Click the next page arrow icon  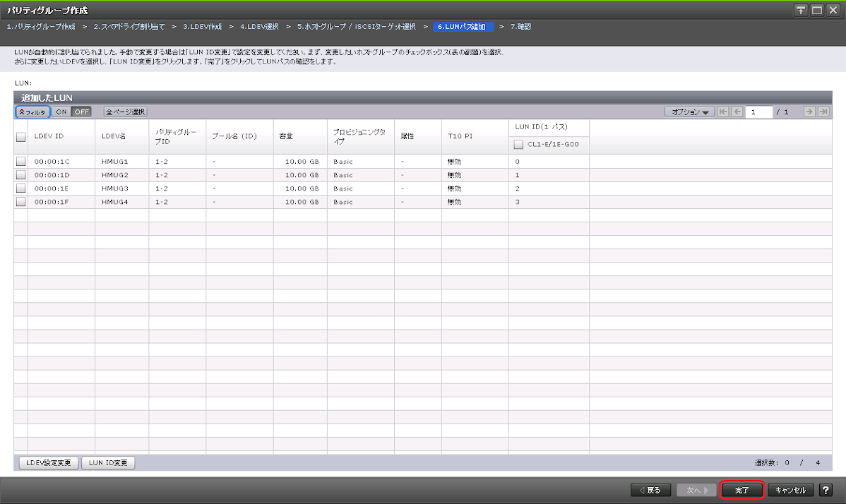[x=809, y=112]
